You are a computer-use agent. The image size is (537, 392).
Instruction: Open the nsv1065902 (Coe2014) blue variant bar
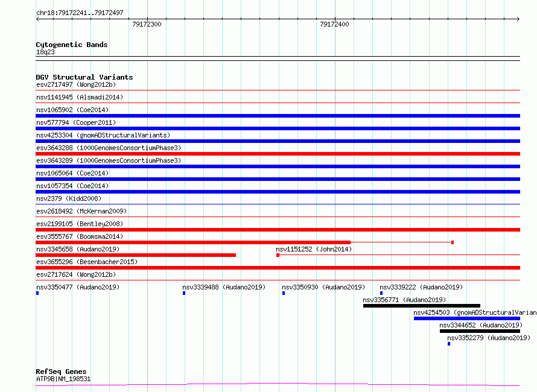[x=278, y=116]
